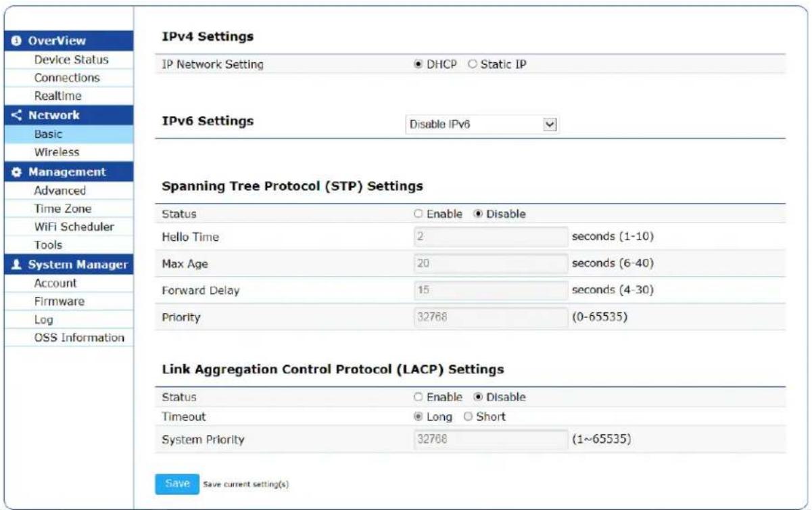Click the Forward Delay input field
Viewport: 812px width, 510px height.
click(x=491, y=290)
